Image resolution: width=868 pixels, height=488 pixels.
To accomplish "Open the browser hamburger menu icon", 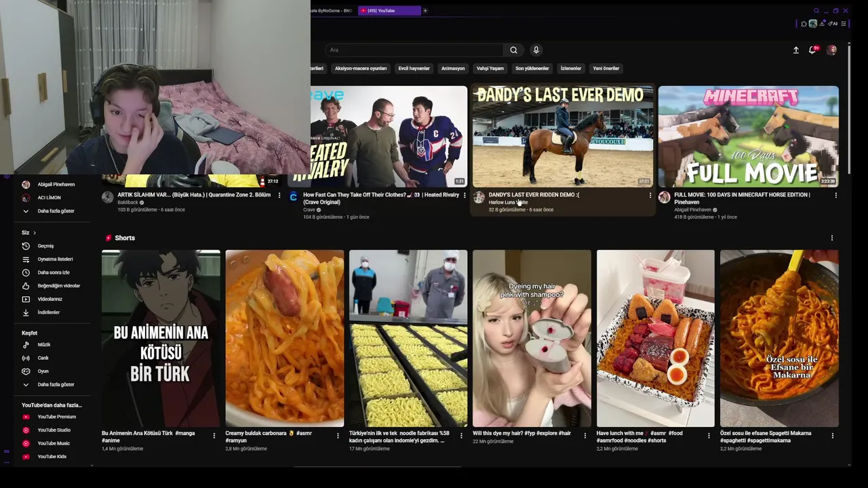I will tap(844, 24).
